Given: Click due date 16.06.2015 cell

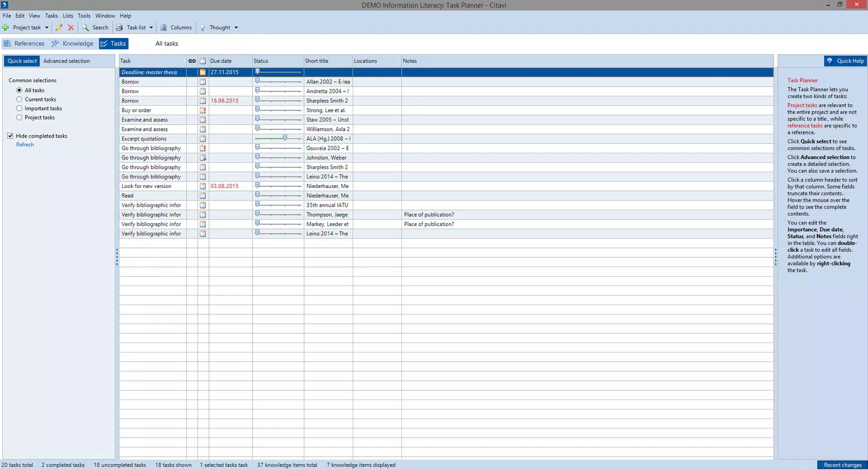Looking at the screenshot, I should pos(230,101).
